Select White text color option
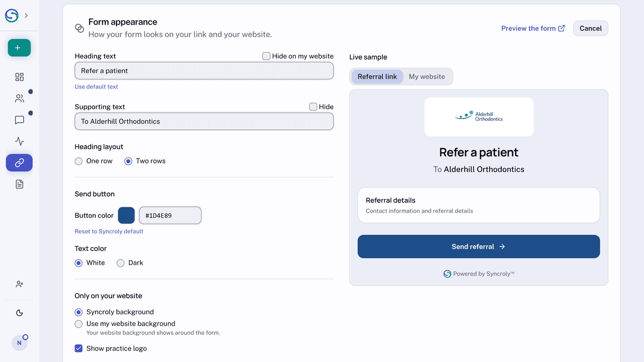The height and width of the screenshot is (362, 644). 79,263
